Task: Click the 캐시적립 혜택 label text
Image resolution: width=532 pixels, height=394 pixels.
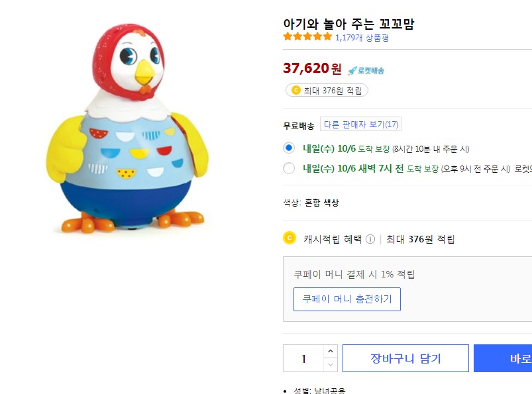Action: click(x=333, y=239)
